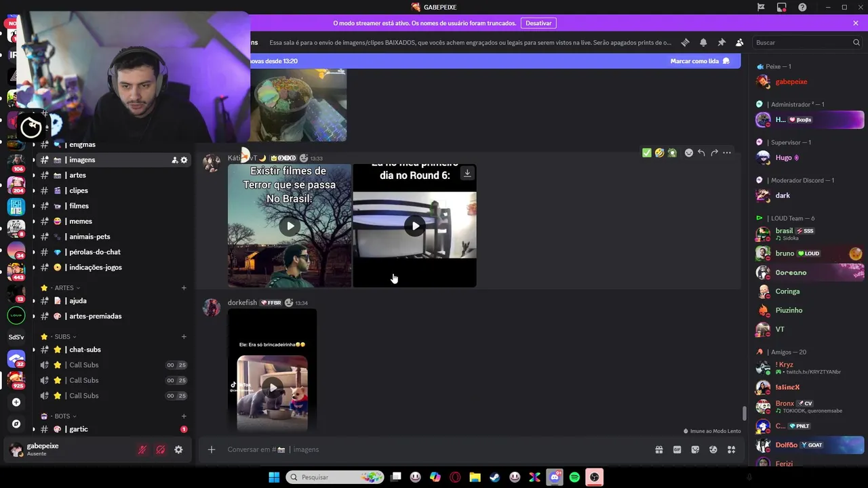Reply to the message with arrow icon
The width and height of the screenshot is (868, 488).
tap(701, 152)
